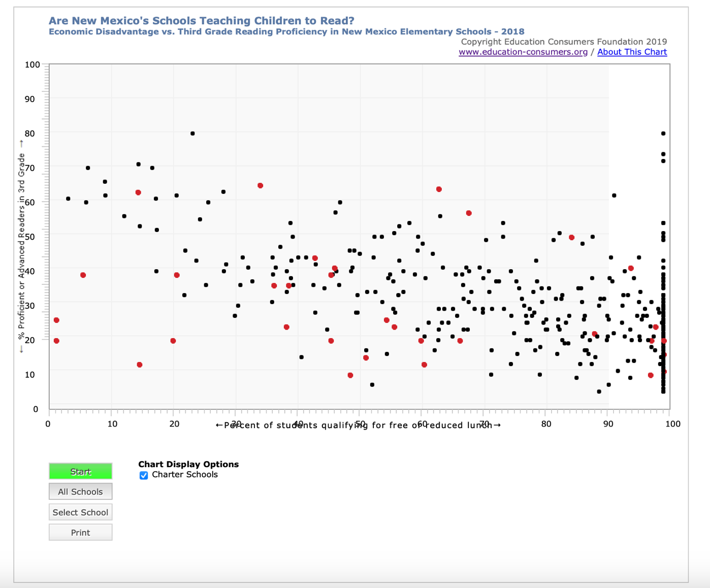This screenshot has height=588, width=710.
Task: Select red dot at 84% lunch, 50% proficient
Action: [x=572, y=238]
